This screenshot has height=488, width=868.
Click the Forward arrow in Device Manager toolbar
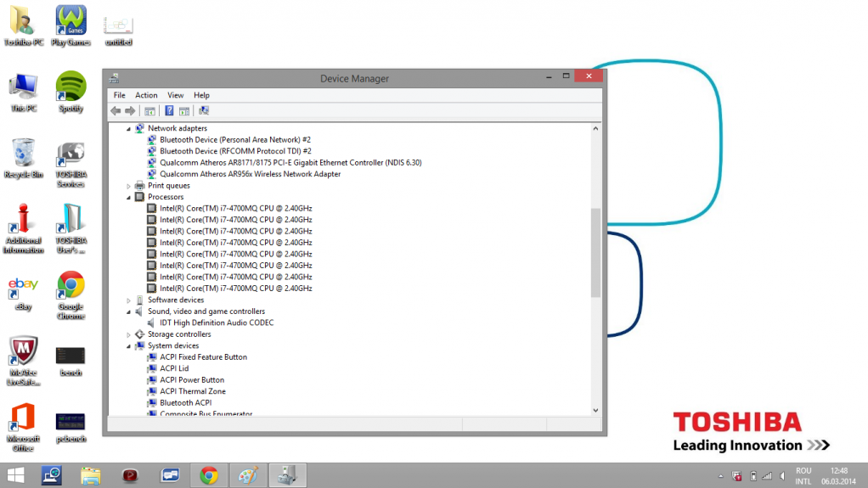[130, 110]
